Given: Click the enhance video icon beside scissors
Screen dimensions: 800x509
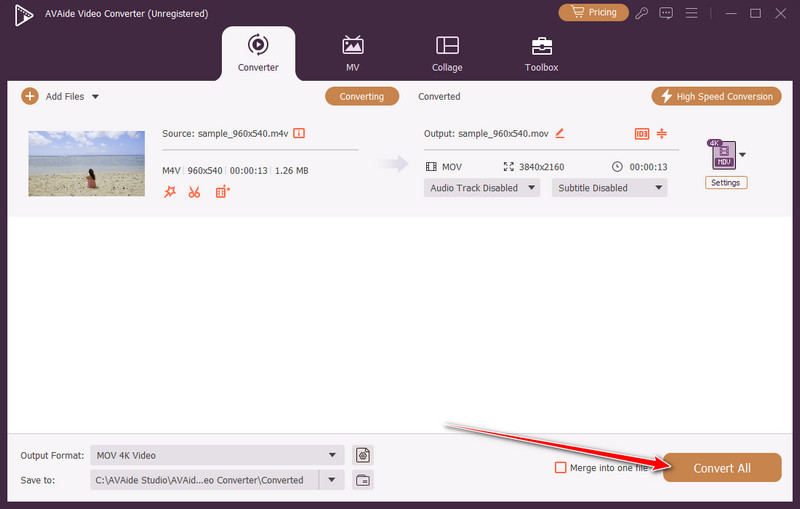Looking at the screenshot, I should pyautogui.click(x=222, y=192).
